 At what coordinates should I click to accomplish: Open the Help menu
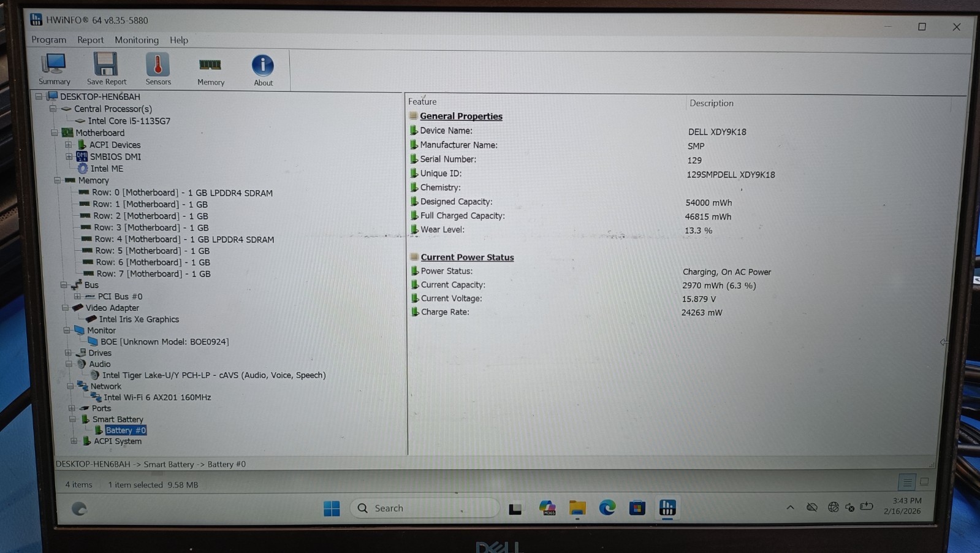click(178, 40)
